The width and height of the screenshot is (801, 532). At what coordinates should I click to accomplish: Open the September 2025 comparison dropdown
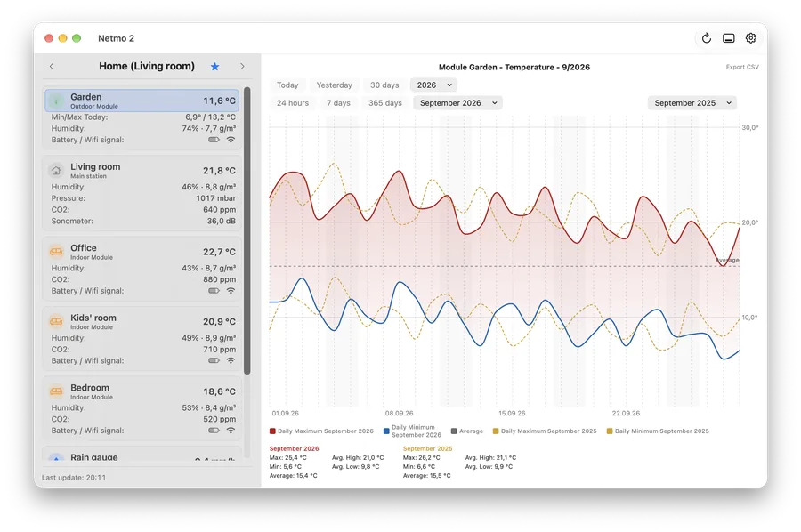(x=692, y=103)
